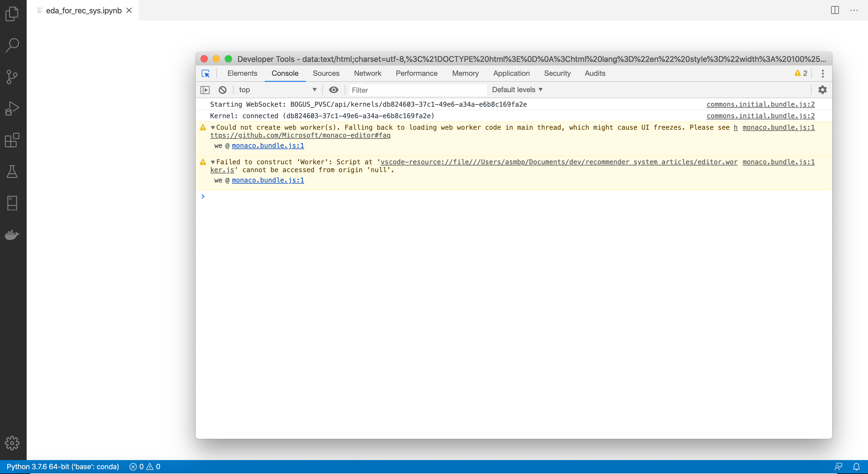Viewport: 868px width, 474px height.
Task: Toggle the live expression eye icon
Action: pos(333,90)
